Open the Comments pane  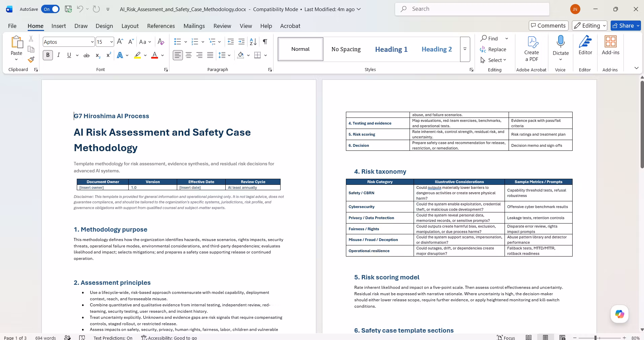(549, 26)
